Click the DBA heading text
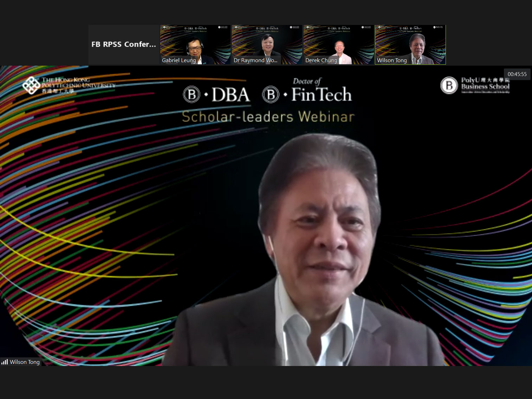This screenshot has height=399, width=532. tap(231, 95)
